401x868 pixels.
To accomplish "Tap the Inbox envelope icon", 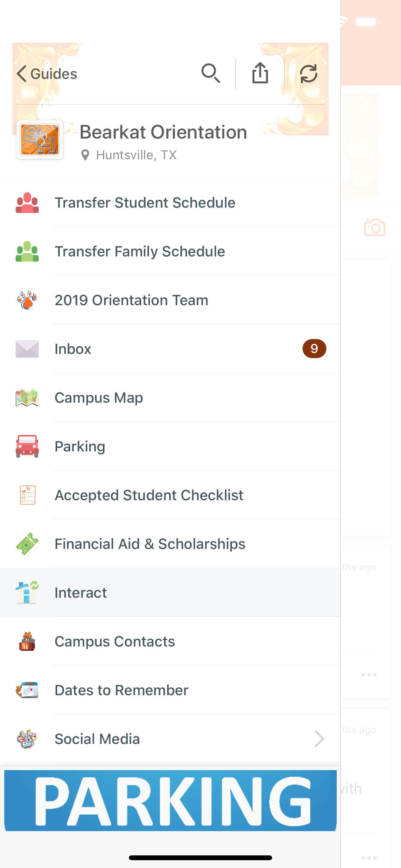I will 27,349.
